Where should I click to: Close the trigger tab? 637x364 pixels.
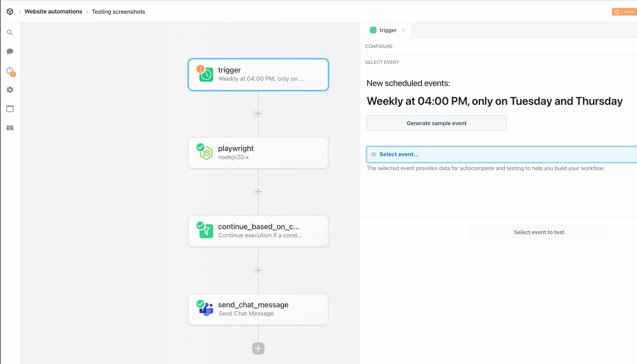(404, 30)
